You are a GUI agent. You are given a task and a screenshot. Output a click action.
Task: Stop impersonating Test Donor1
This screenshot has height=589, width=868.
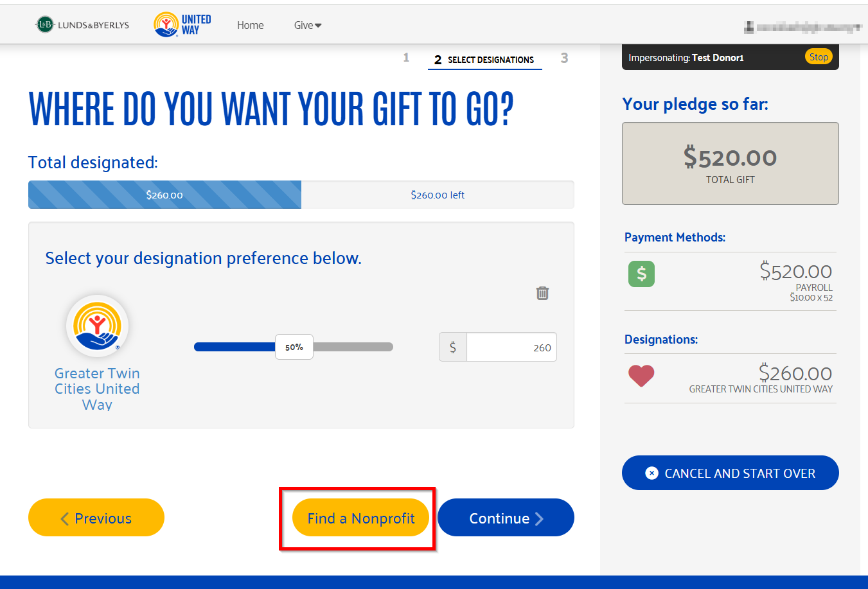819,57
